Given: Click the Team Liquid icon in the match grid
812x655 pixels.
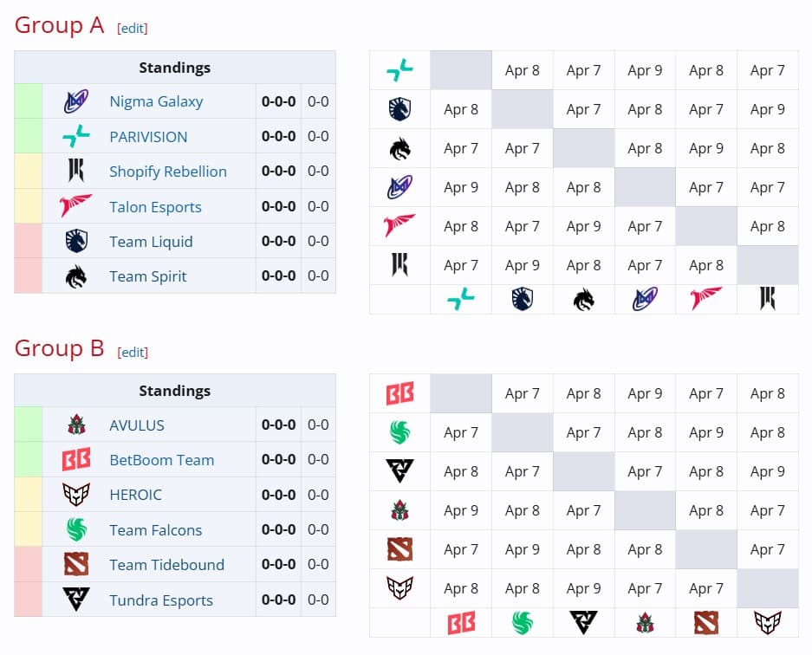Looking at the screenshot, I should click(399, 109).
